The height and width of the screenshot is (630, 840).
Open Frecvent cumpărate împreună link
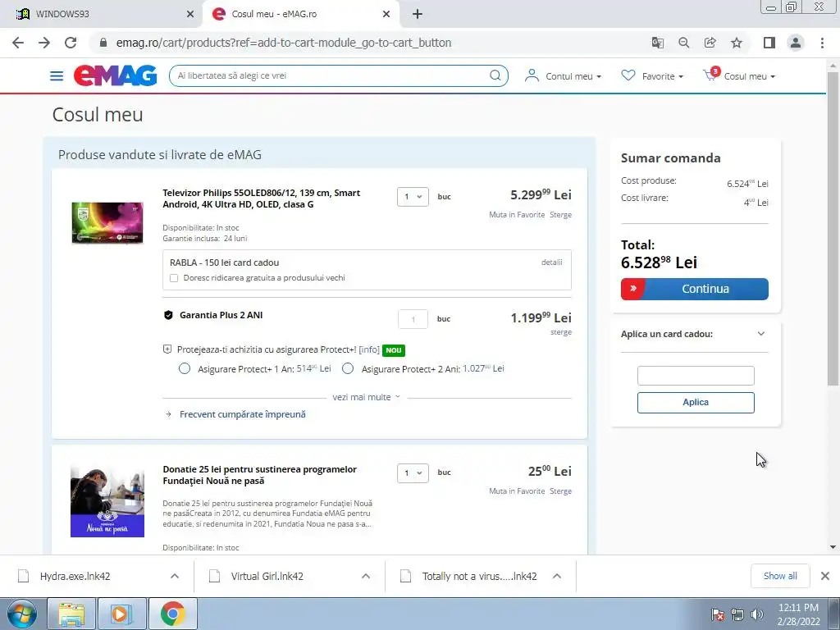click(242, 414)
